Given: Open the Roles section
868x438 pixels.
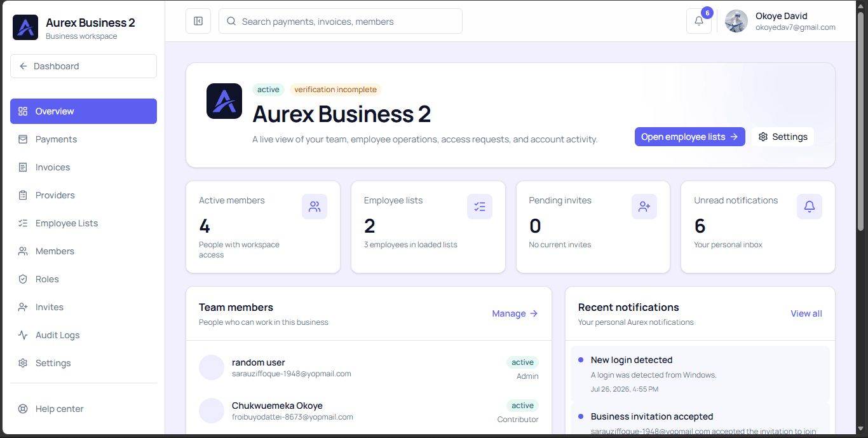Looking at the screenshot, I should [x=83, y=279].
